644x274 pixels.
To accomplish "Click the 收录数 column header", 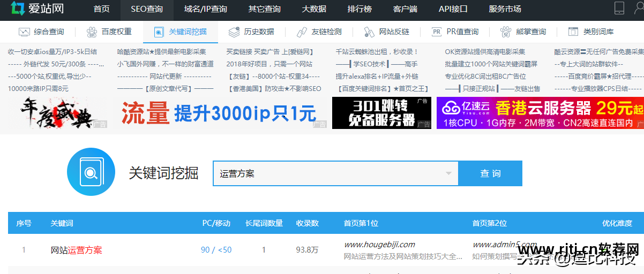I will click(308, 223).
